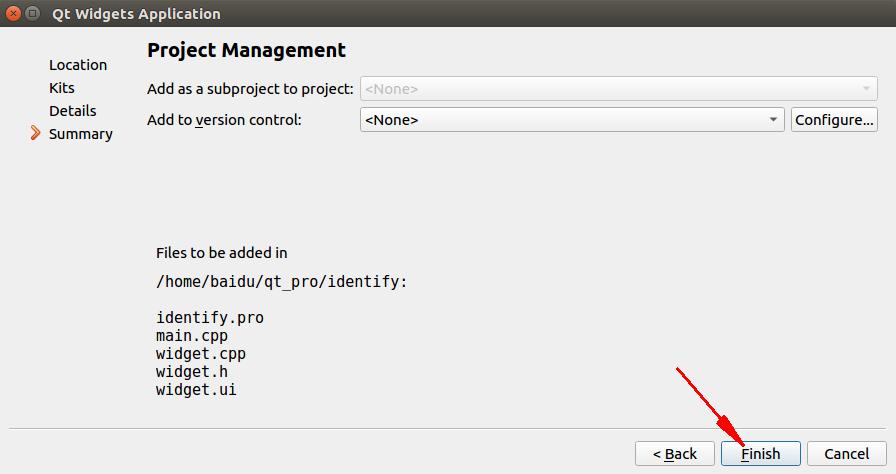Click main.cpp in the file list
896x474 pixels.
[192, 336]
